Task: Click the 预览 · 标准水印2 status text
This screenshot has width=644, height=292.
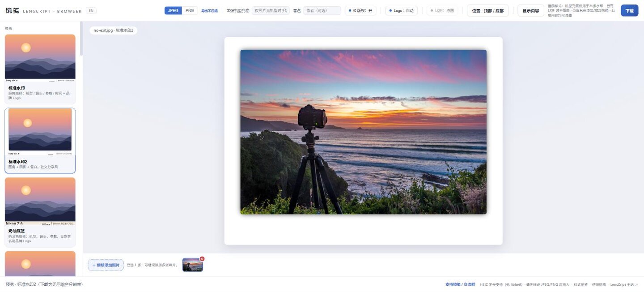Action: (x=44, y=284)
